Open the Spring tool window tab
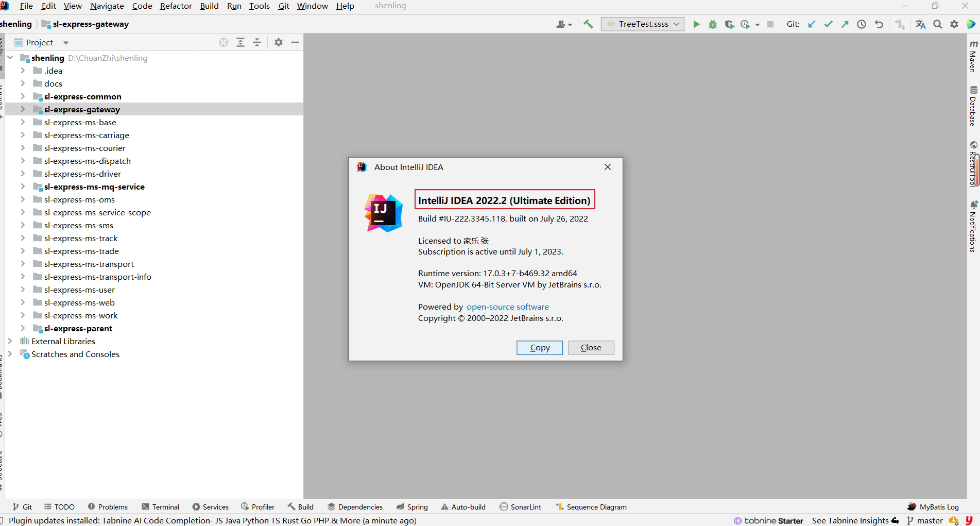The width and height of the screenshot is (980, 526). (x=412, y=507)
